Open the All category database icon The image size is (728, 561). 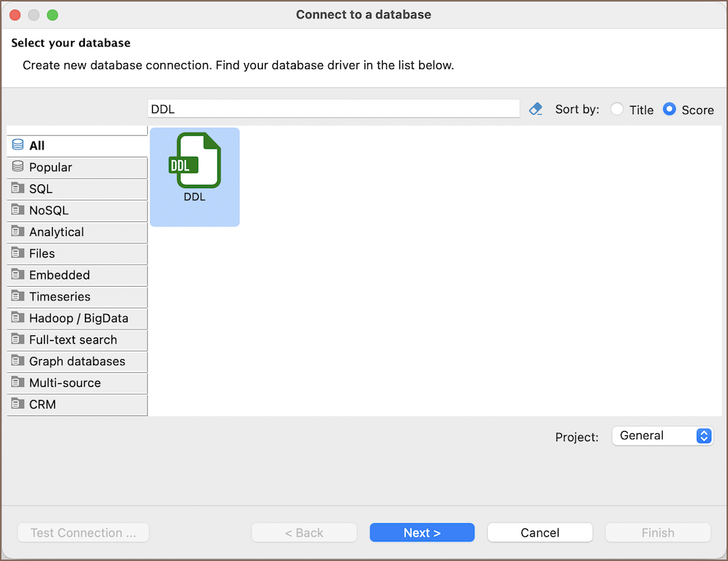pos(17,145)
